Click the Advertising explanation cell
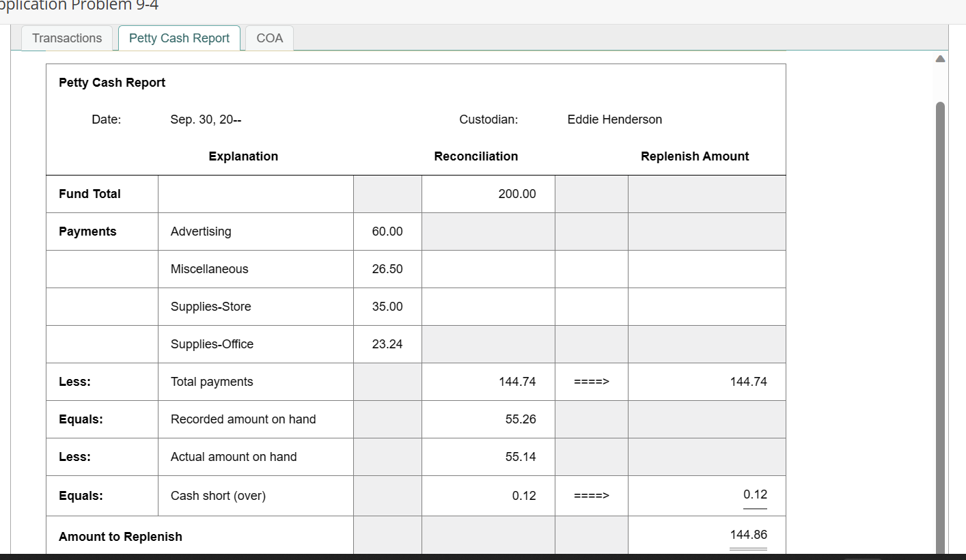This screenshot has width=966, height=560. 256,232
